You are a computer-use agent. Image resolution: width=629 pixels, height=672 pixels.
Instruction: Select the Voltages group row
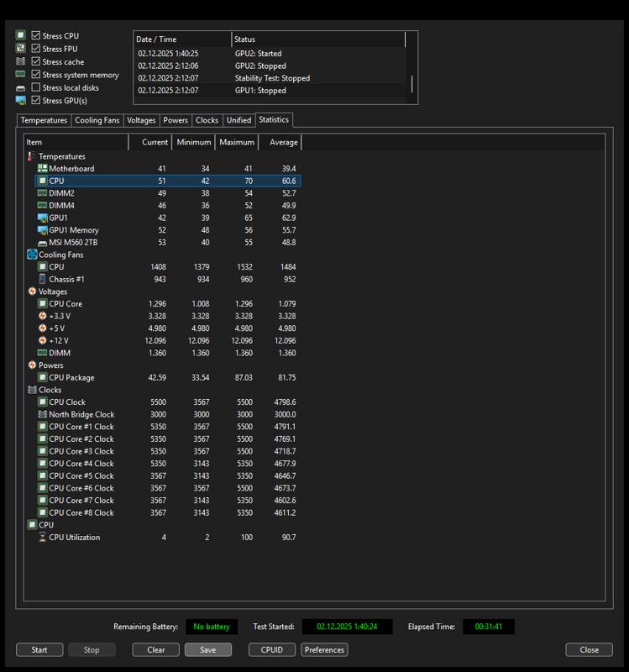[55, 291]
